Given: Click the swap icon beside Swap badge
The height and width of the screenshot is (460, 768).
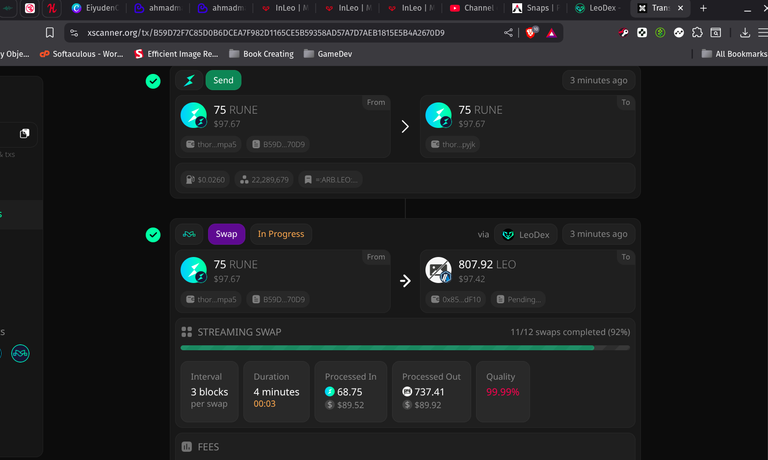Looking at the screenshot, I should [189, 234].
